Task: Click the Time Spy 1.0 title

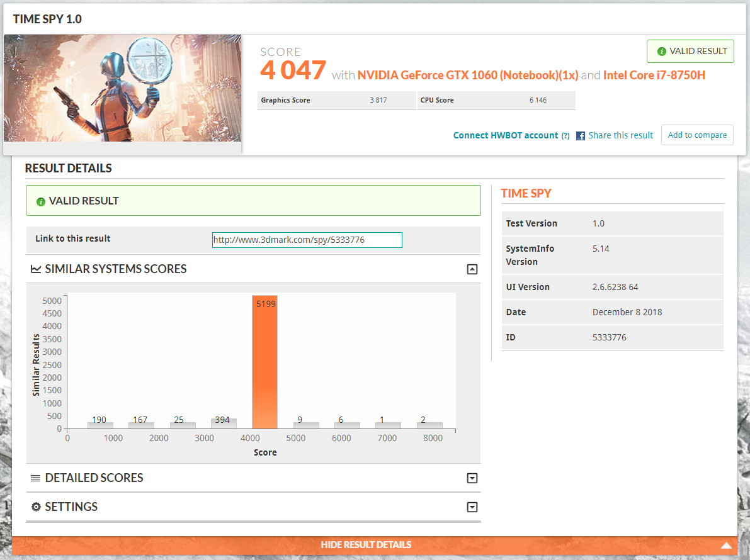Action: [47, 19]
